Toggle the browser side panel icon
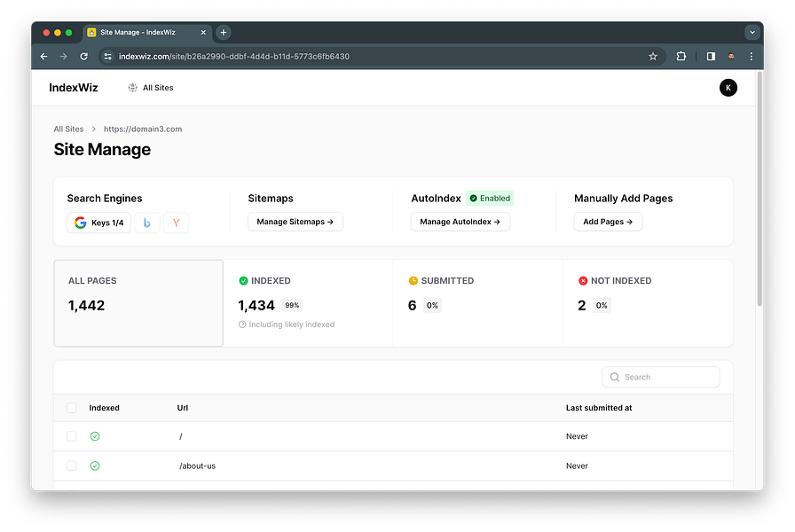795x532 pixels. point(711,57)
